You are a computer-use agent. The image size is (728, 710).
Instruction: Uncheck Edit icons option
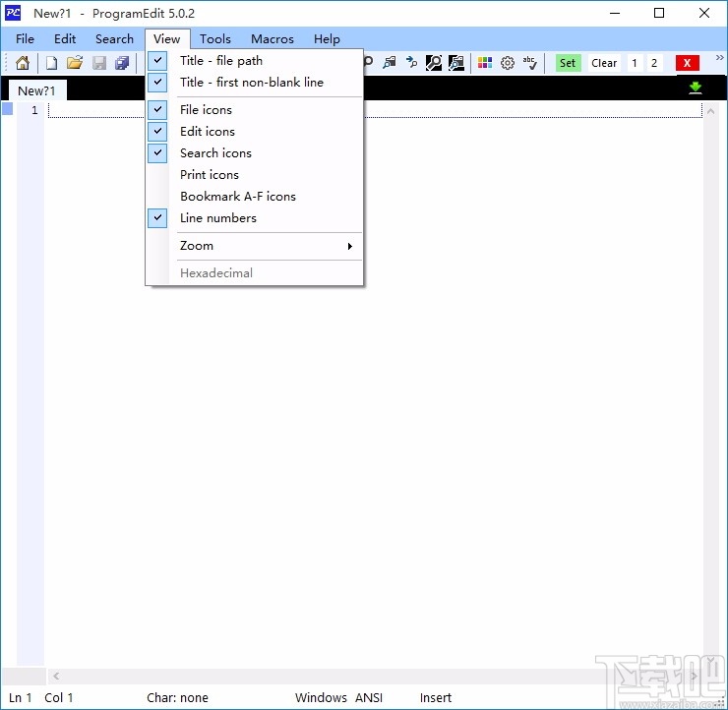254,132
